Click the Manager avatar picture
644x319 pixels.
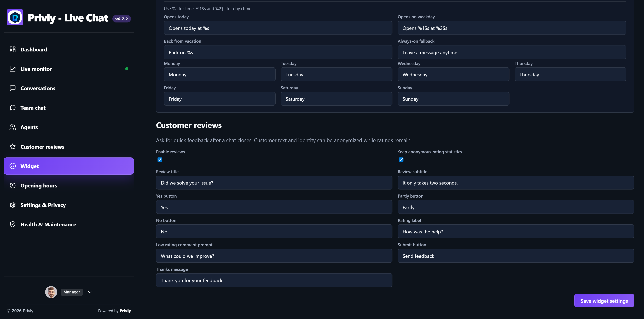(x=51, y=292)
